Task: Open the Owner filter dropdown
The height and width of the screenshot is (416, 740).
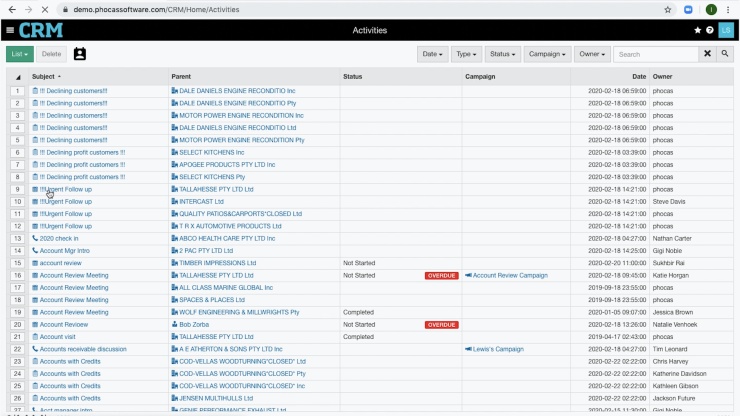Action: [592, 54]
